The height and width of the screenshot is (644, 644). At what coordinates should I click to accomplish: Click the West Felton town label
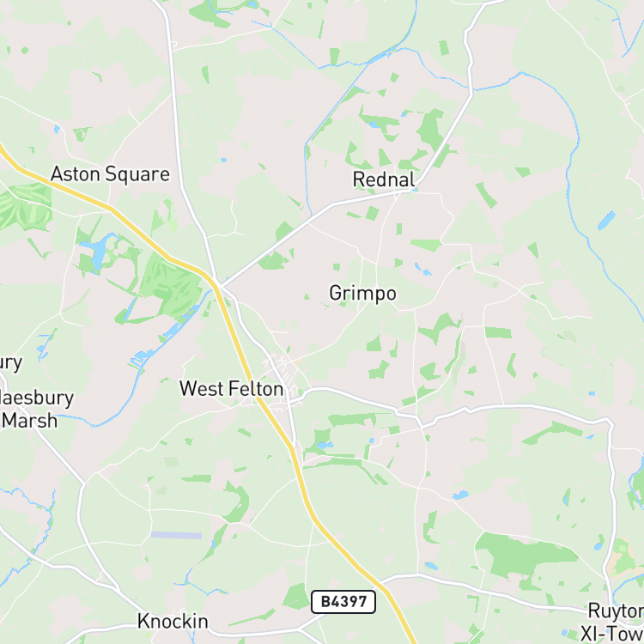pos(232,388)
